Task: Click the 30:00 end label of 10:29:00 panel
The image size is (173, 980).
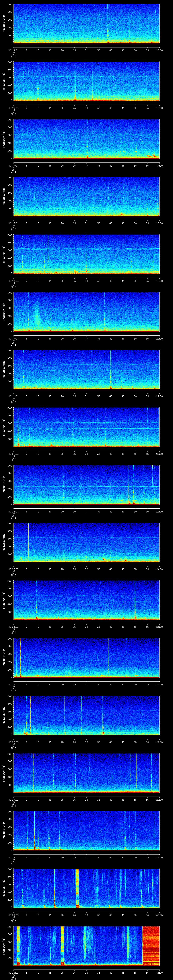Action: (x=160, y=915)
